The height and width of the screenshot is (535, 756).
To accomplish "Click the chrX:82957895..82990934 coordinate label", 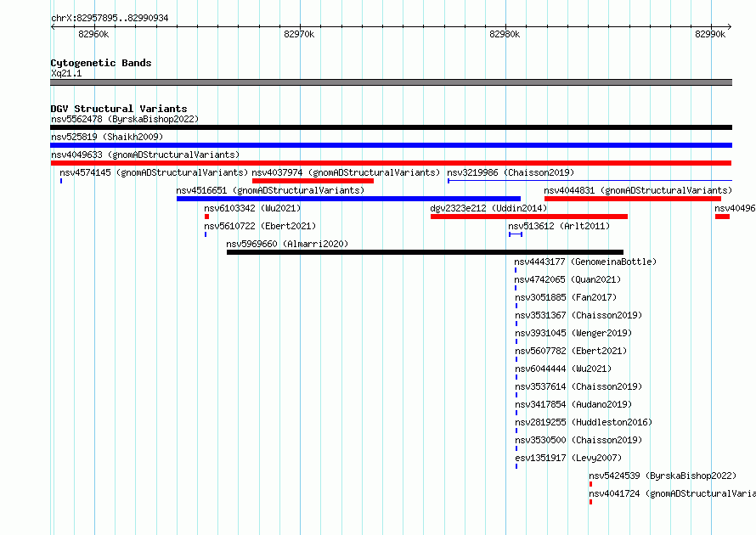I will (110, 18).
